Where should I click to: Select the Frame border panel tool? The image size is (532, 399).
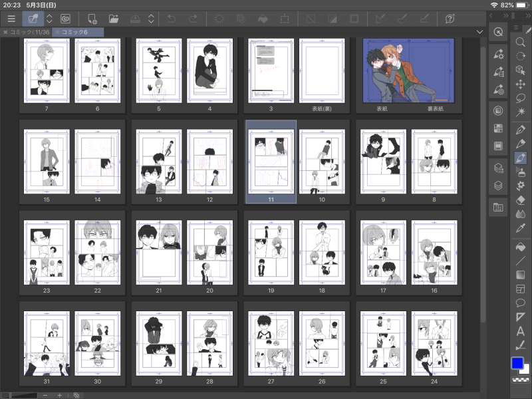pyautogui.click(x=520, y=289)
